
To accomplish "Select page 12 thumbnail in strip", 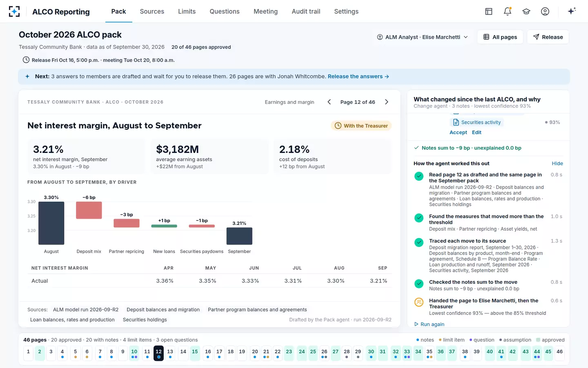I will click(x=158, y=353).
